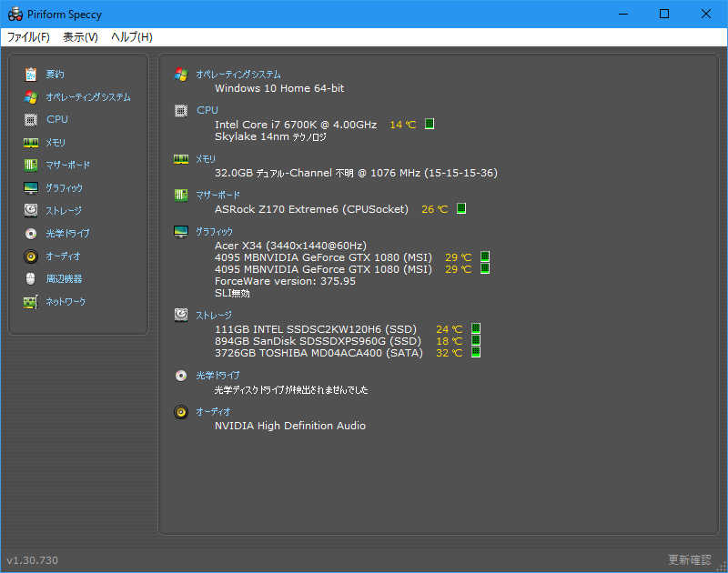Select グラフィック label in the sidebar

coord(64,188)
